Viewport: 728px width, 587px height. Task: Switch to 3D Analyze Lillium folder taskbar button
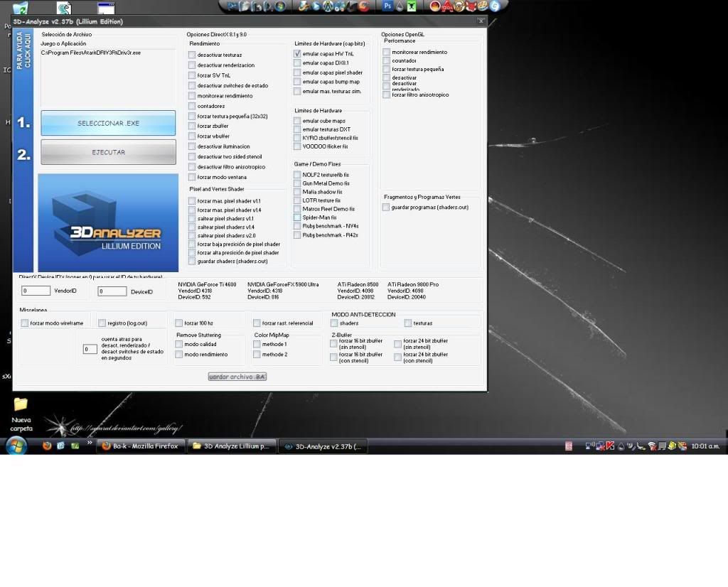232,446
